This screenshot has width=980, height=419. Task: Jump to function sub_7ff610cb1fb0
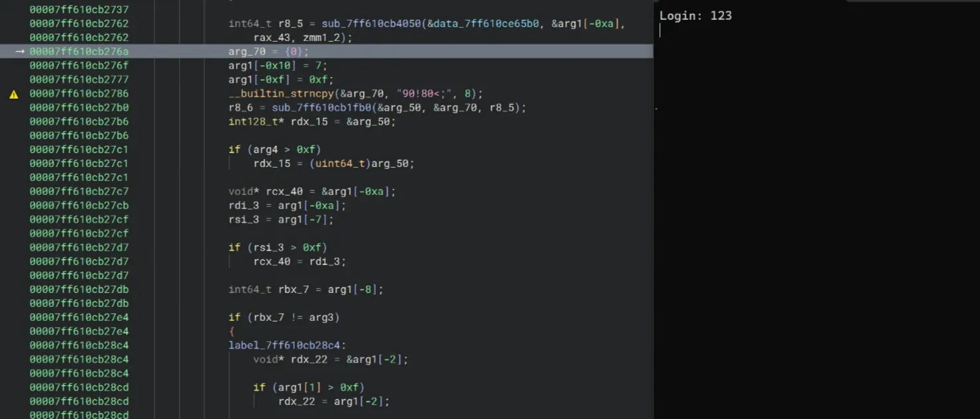click(x=322, y=108)
